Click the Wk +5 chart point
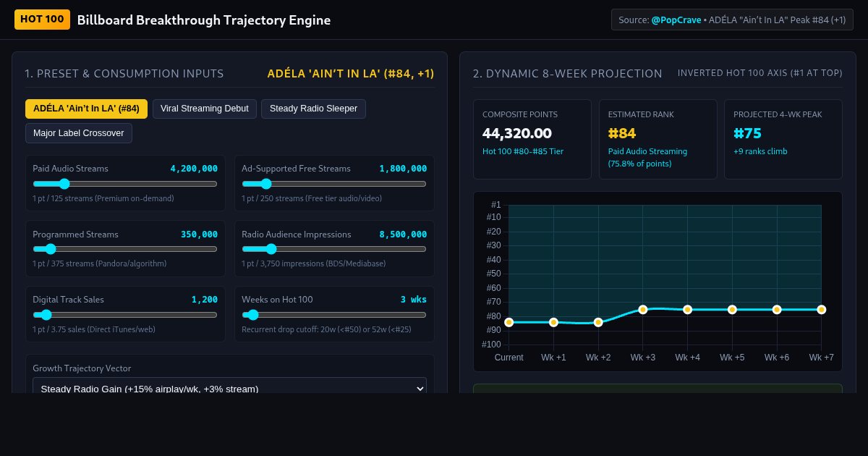The image size is (868, 456). [x=732, y=310]
